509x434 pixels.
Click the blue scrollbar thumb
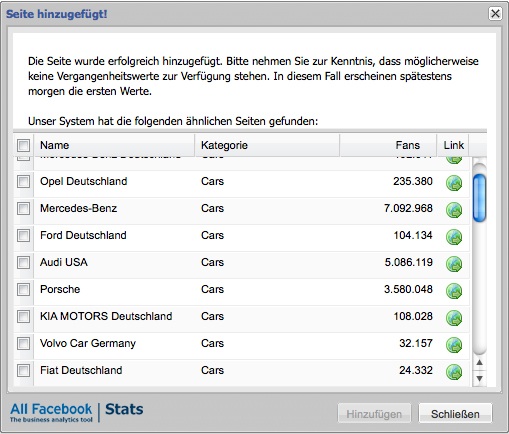pyautogui.click(x=479, y=198)
